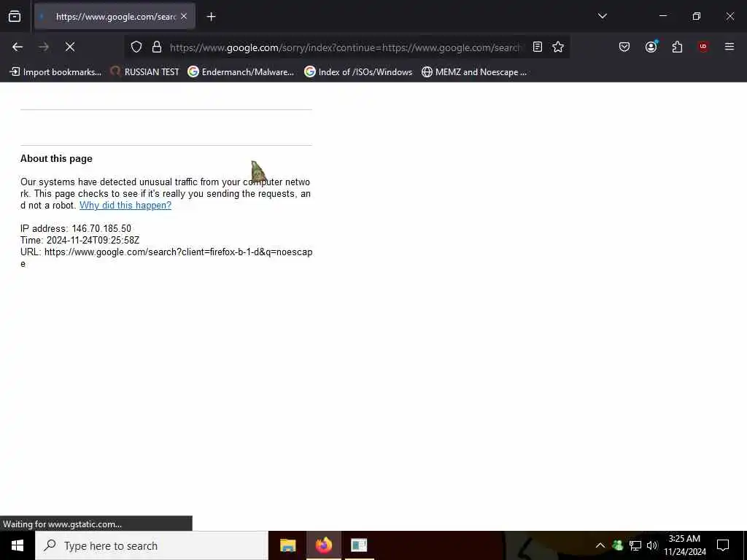747x560 pixels.
Task: Switch to Firefox taskbar icon
Action: point(323,545)
